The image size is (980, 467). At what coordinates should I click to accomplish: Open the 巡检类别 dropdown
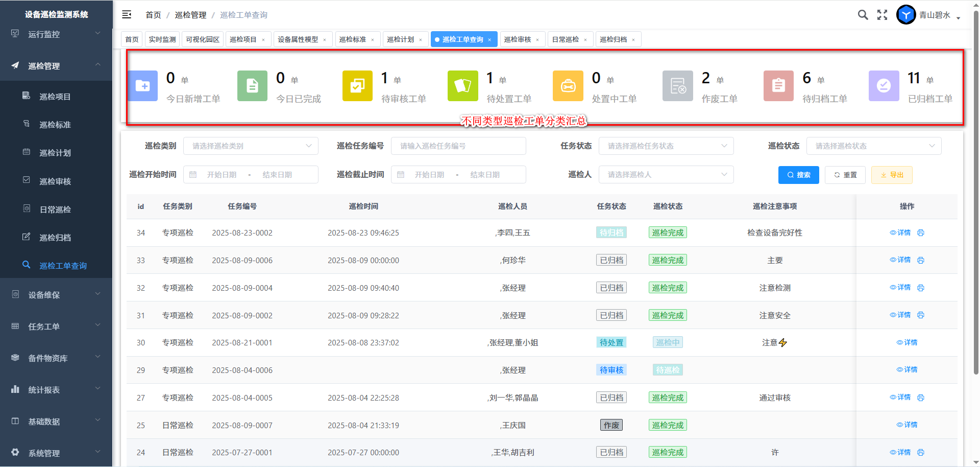(251, 146)
